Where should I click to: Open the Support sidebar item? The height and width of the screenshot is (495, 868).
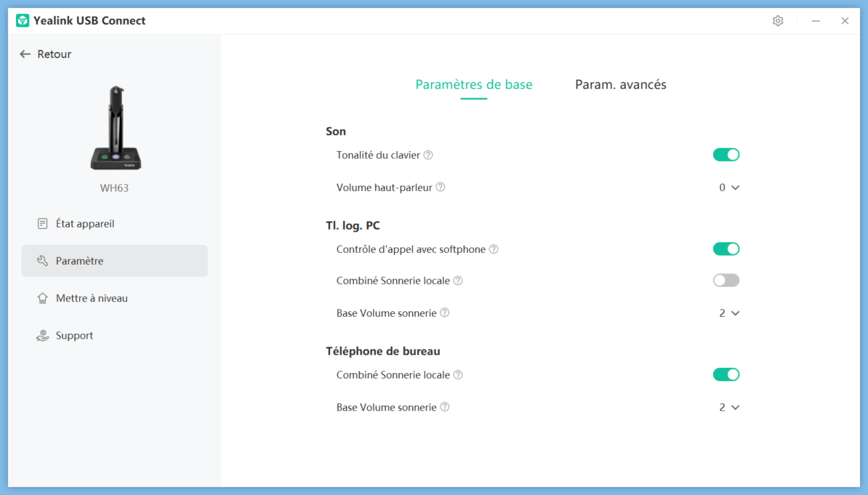[x=114, y=335]
